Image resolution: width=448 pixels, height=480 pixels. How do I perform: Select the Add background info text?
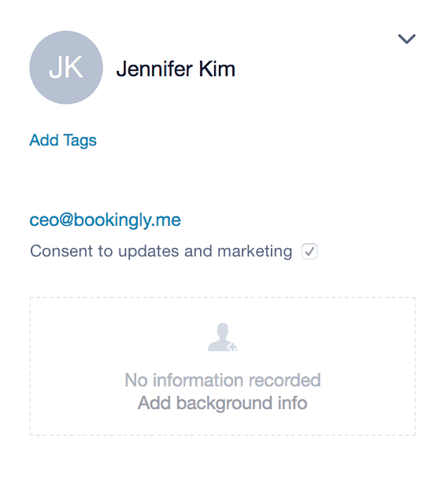click(x=223, y=403)
